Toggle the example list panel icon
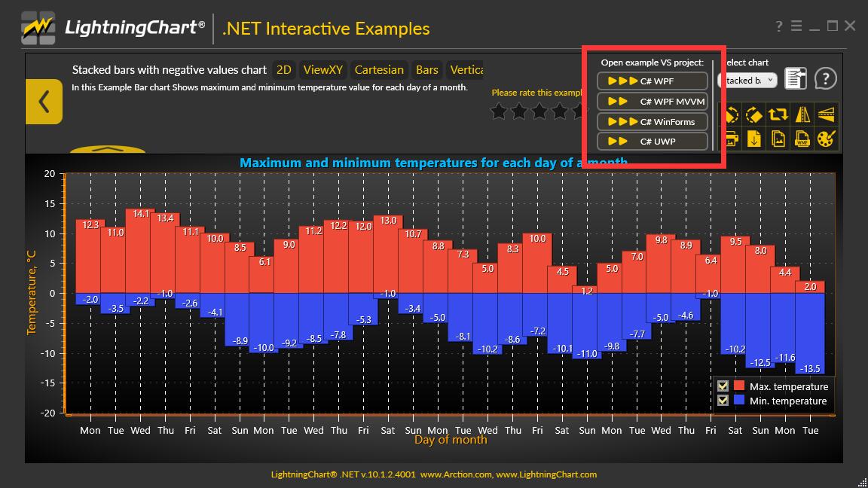Viewport: 868px width, 488px height. 796,78
